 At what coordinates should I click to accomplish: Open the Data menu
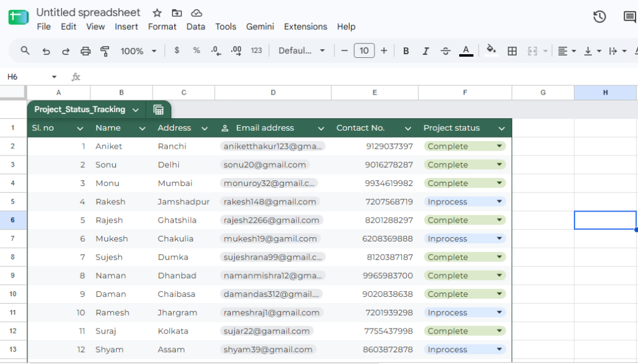196,26
